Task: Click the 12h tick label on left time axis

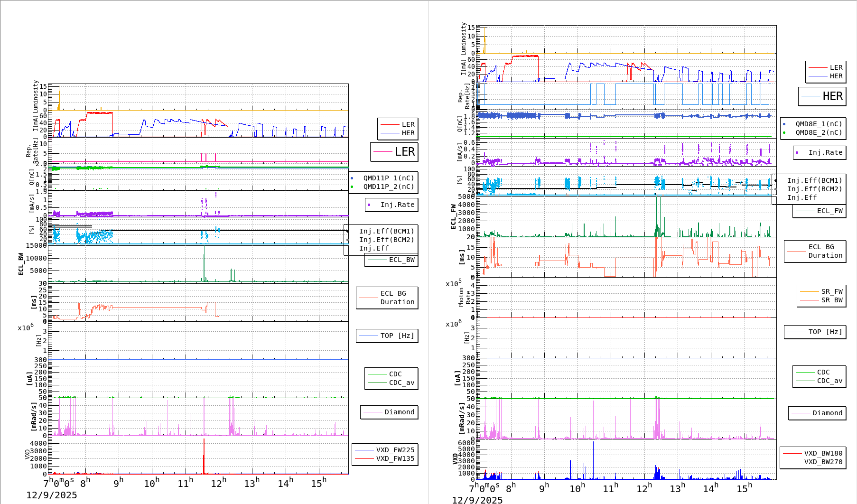Action: (x=219, y=483)
